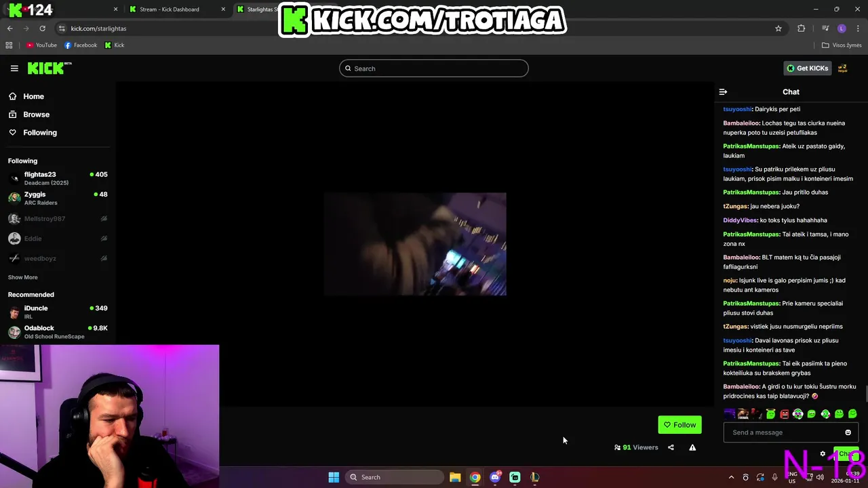Image resolution: width=868 pixels, height=488 pixels.
Task: Close the Stream - Kick Dashboard tab
Action: click(x=224, y=9)
